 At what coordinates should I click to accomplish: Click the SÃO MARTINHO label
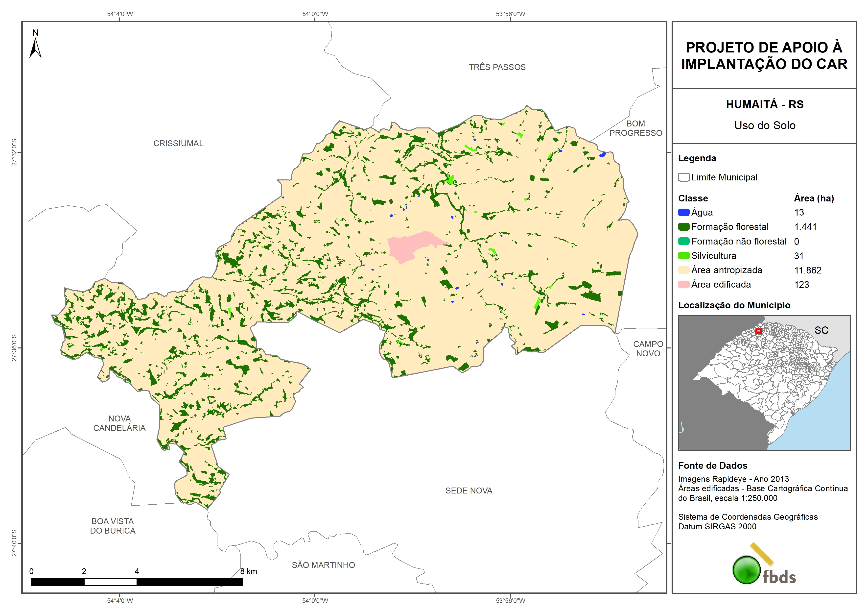pos(323,565)
